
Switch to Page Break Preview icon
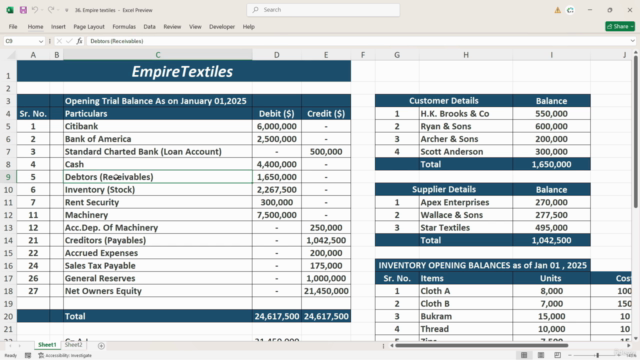tap(557, 355)
